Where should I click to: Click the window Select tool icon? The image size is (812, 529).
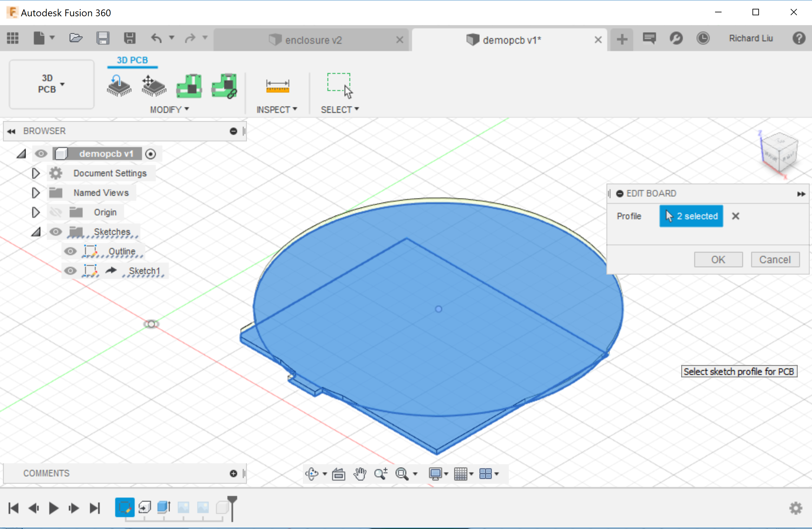coord(339,86)
